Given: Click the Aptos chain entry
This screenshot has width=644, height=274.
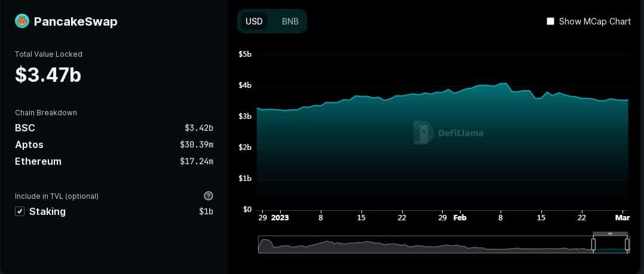Looking at the screenshot, I should 29,144.
